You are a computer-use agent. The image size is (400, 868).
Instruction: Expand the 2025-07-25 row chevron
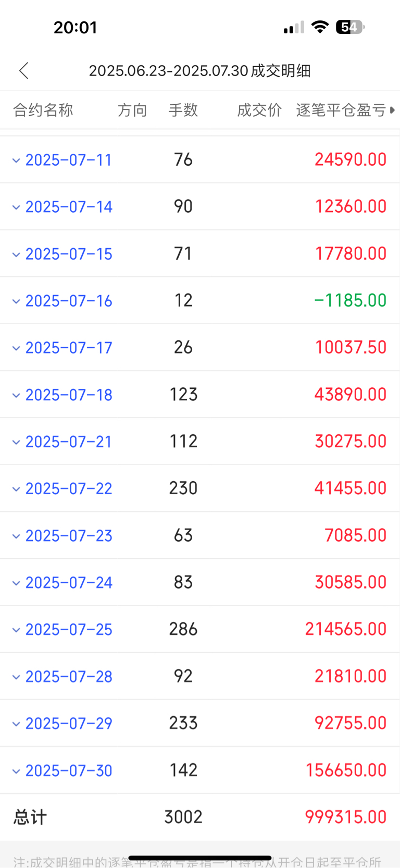click(x=16, y=630)
